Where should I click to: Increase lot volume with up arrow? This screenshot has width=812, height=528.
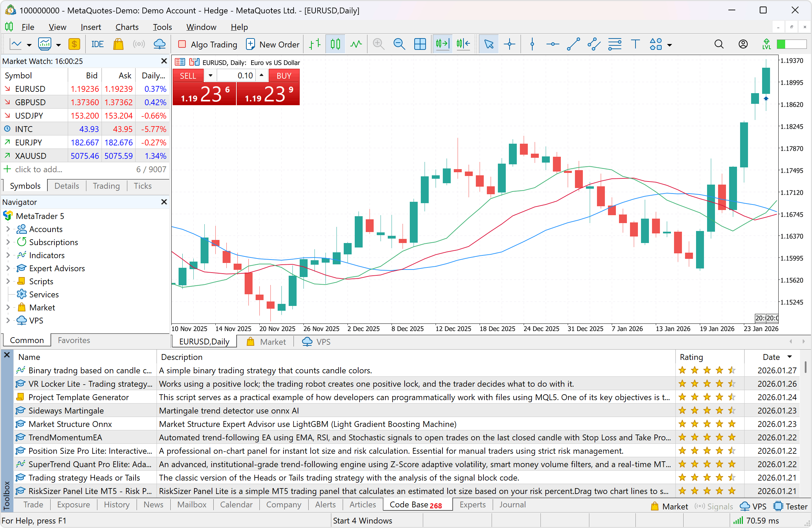(261, 75)
